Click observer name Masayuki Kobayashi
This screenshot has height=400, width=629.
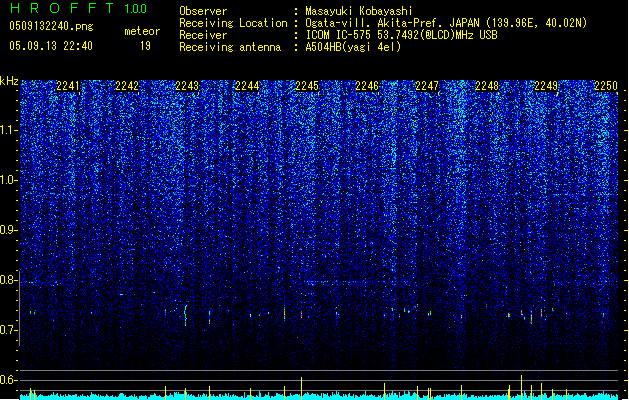click(x=359, y=11)
